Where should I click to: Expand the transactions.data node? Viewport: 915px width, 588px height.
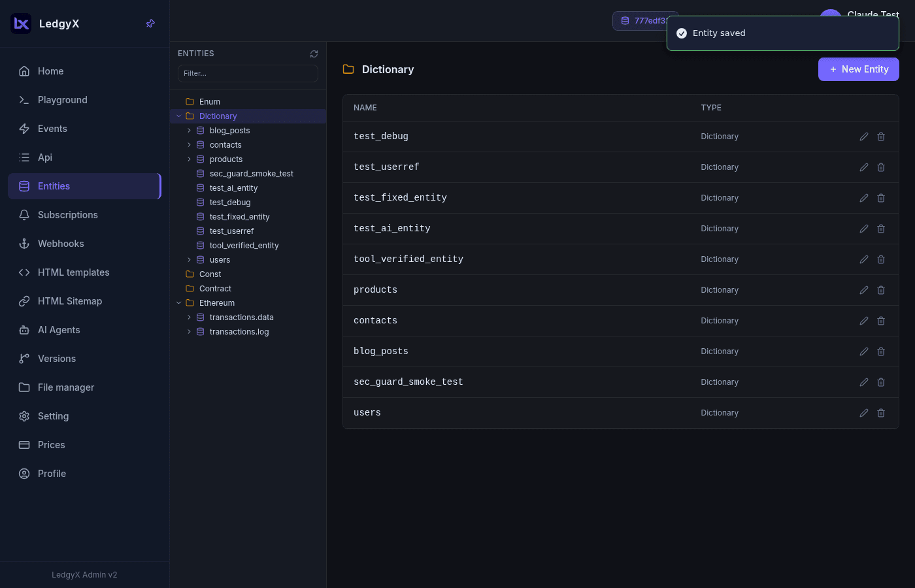click(190, 318)
